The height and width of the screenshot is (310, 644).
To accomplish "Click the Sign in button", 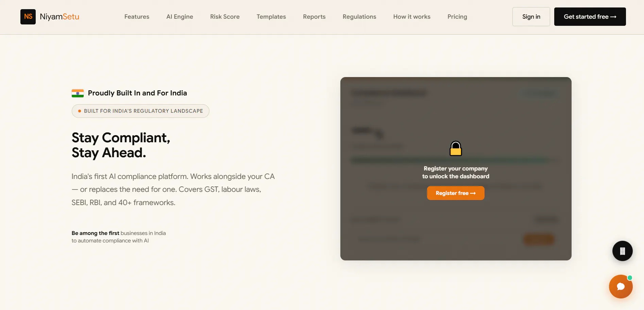I will [531, 17].
